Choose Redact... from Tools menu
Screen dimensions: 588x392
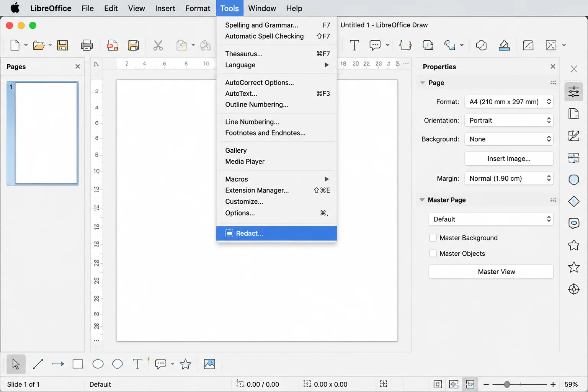[x=276, y=234]
